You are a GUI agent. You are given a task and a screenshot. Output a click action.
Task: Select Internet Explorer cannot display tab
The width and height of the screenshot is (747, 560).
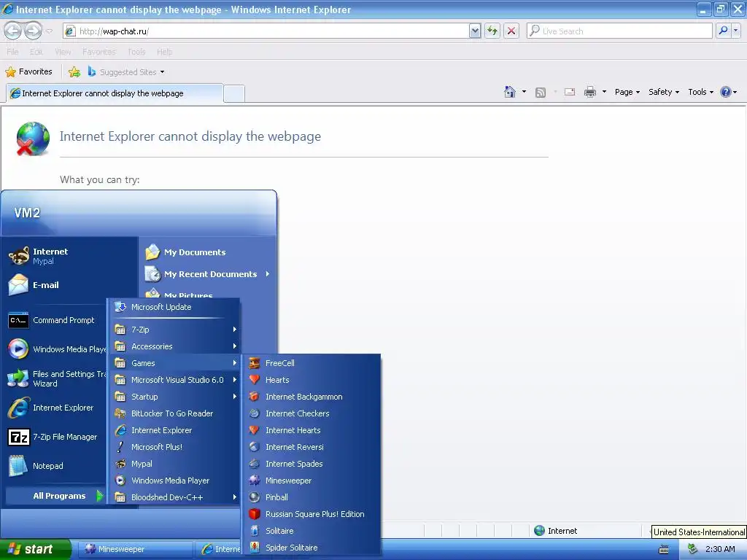click(115, 93)
